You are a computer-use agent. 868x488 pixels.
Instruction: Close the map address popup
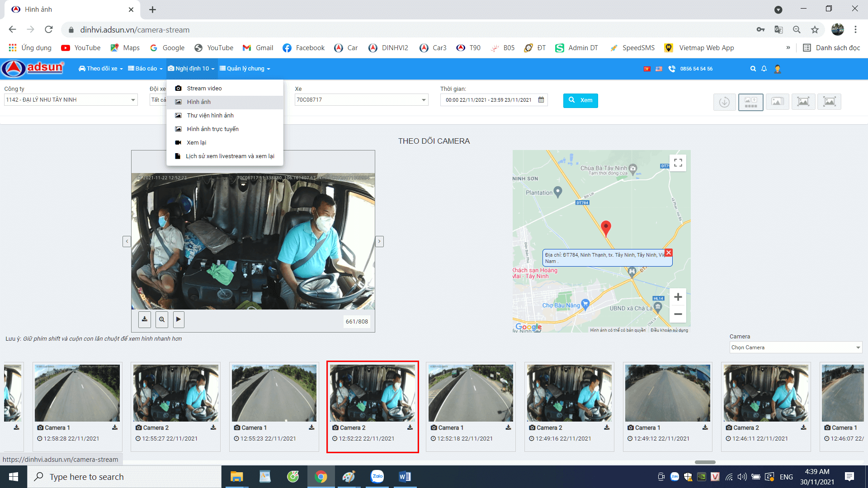[669, 253]
